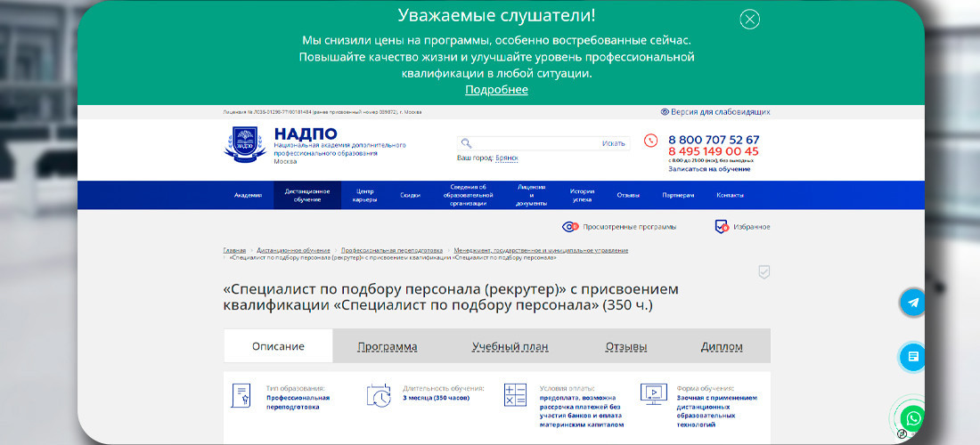Click the favorites bookmark icon
This screenshot has height=445, width=980.
click(722, 227)
